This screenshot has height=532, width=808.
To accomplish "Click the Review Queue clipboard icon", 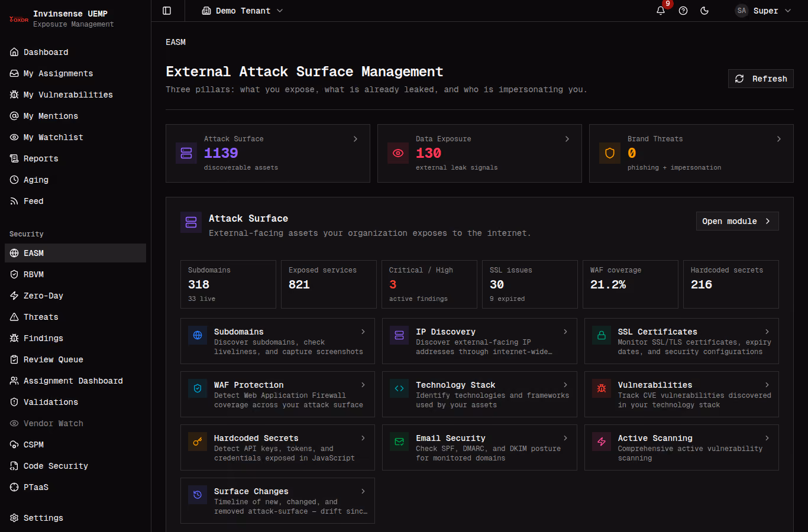I will point(14,359).
